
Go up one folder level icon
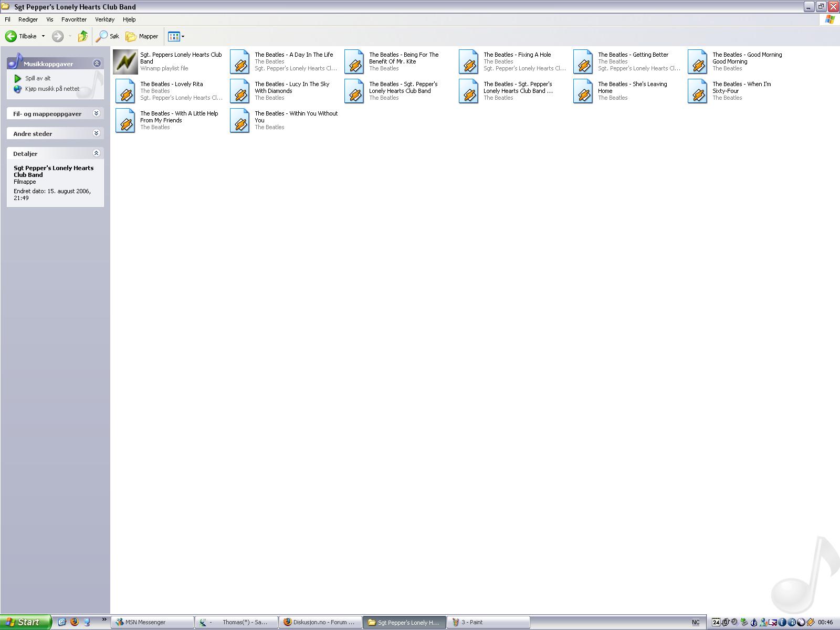coord(82,36)
